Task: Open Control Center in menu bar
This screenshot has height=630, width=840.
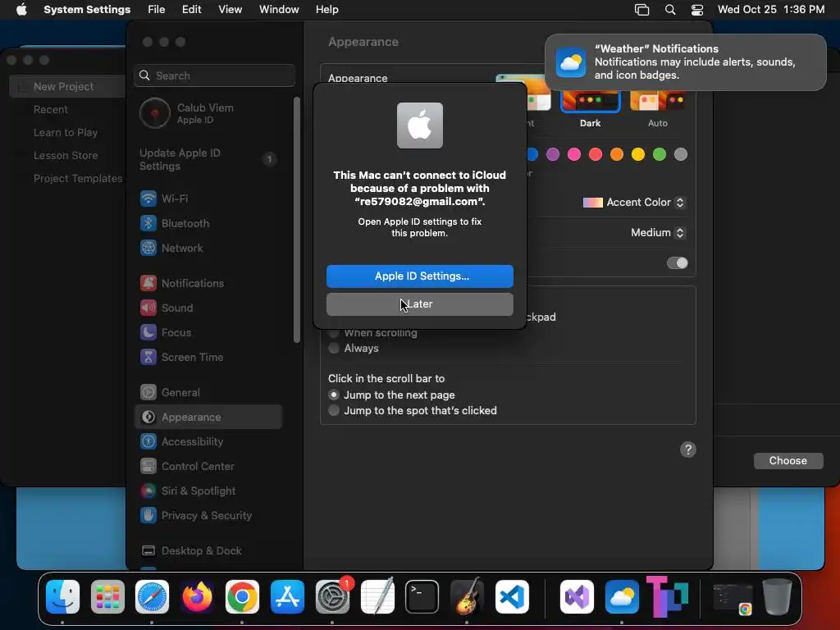Action: click(x=697, y=10)
